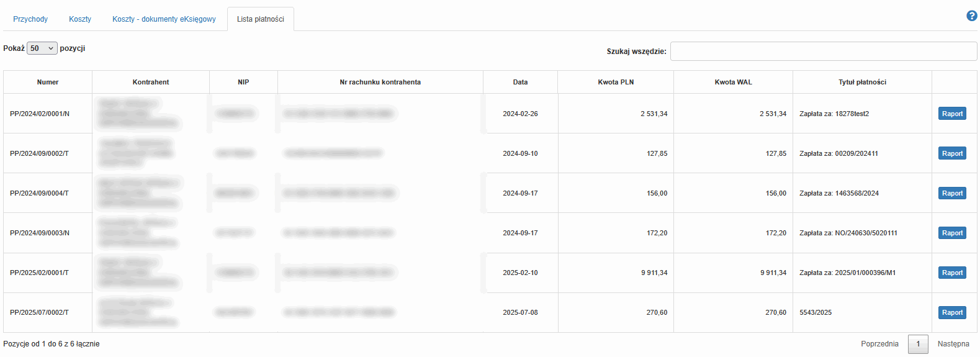Select the Lista płatności tab
Viewport: 980px width, 357px height.
(261, 19)
